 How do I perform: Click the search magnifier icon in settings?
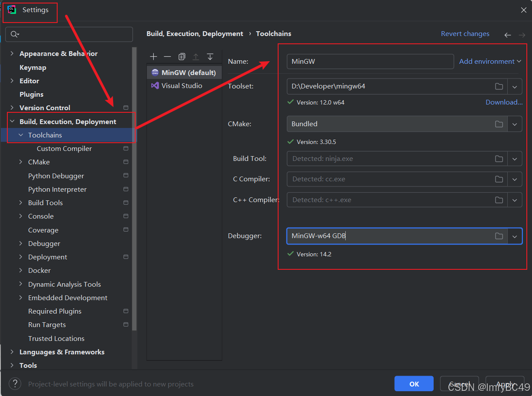[15, 34]
